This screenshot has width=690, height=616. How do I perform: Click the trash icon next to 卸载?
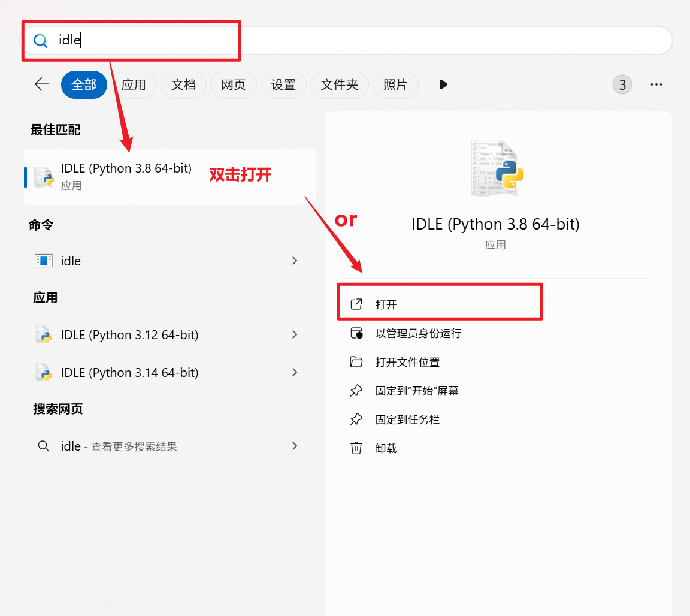coord(356,448)
